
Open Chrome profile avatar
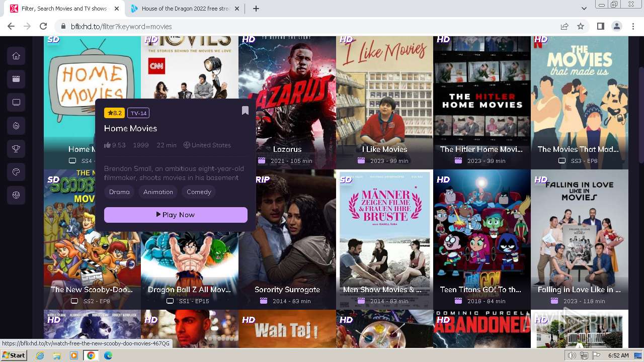(616, 26)
